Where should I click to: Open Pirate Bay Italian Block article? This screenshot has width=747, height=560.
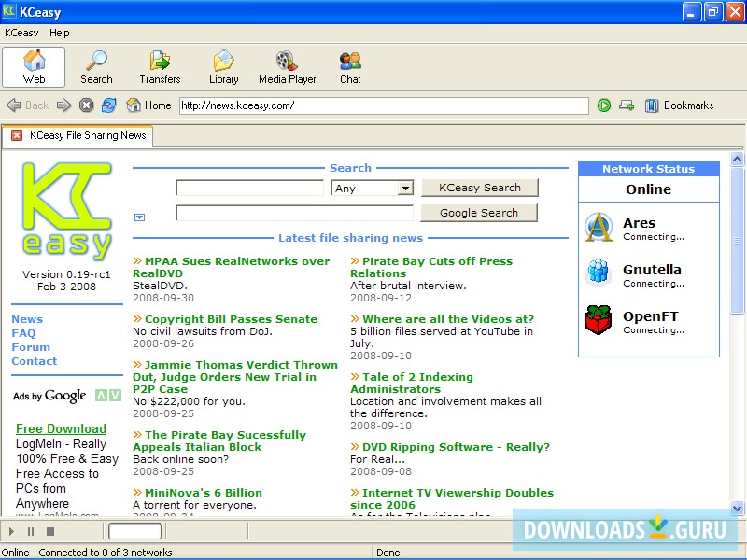(219, 441)
